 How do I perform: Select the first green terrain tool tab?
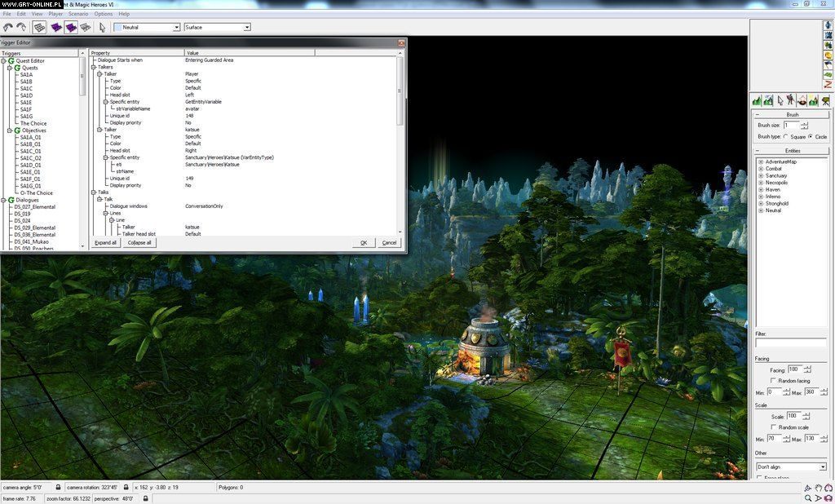tap(757, 100)
